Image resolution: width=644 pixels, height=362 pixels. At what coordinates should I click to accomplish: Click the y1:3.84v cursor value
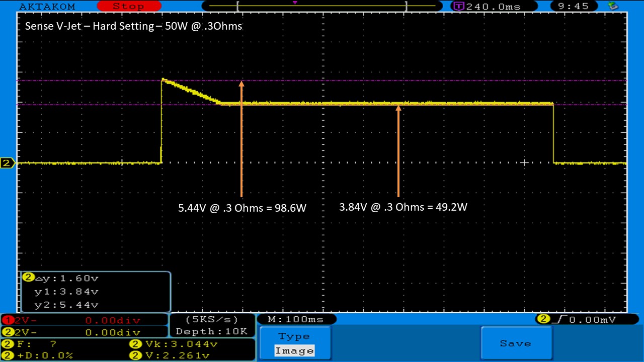(66, 292)
